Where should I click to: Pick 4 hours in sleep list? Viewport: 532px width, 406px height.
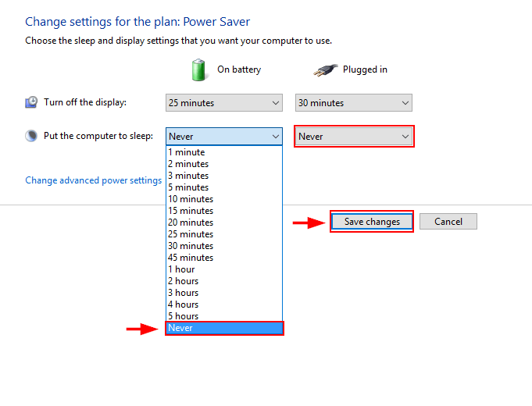click(x=224, y=304)
